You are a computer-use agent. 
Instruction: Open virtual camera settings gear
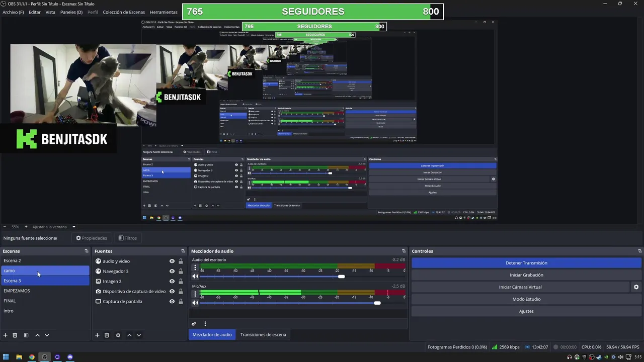[636, 287]
